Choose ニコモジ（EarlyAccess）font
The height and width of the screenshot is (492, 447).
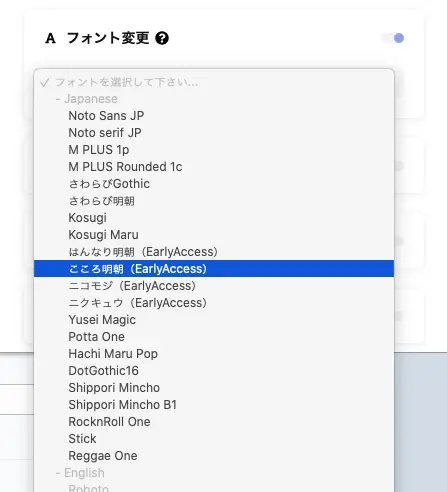214,286
